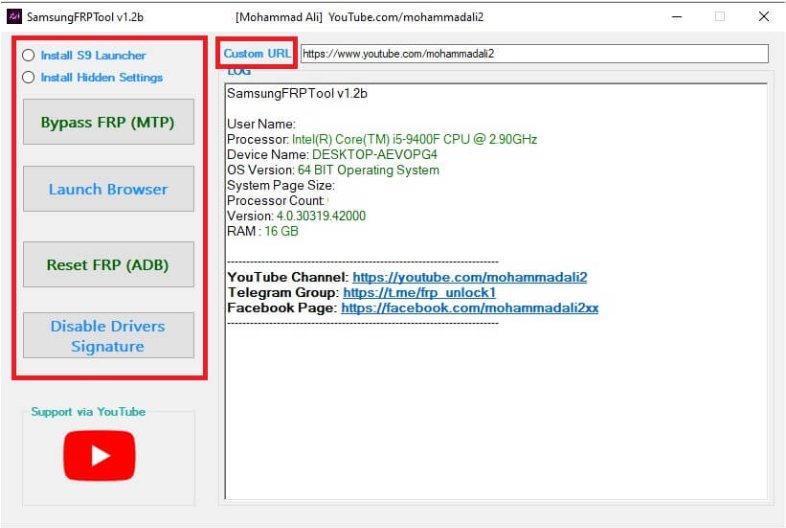This screenshot has width=786, height=528.
Task: Open the YouTube Channel link in log
Action: point(470,277)
